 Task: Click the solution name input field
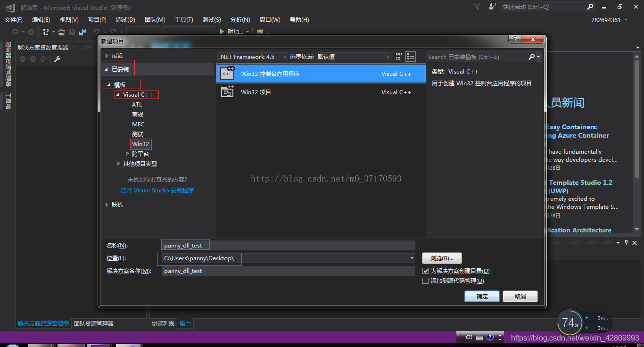click(x=289, y=271)
